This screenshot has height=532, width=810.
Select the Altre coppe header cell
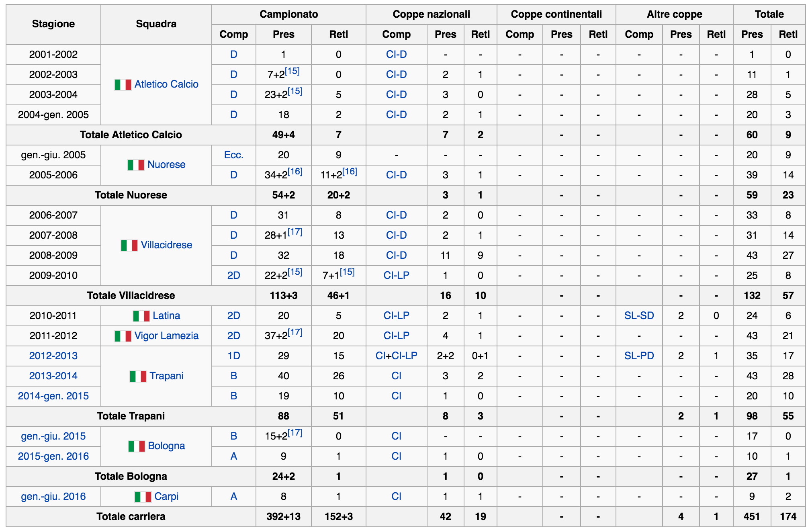pyautogui.click(x=675, y=14)
